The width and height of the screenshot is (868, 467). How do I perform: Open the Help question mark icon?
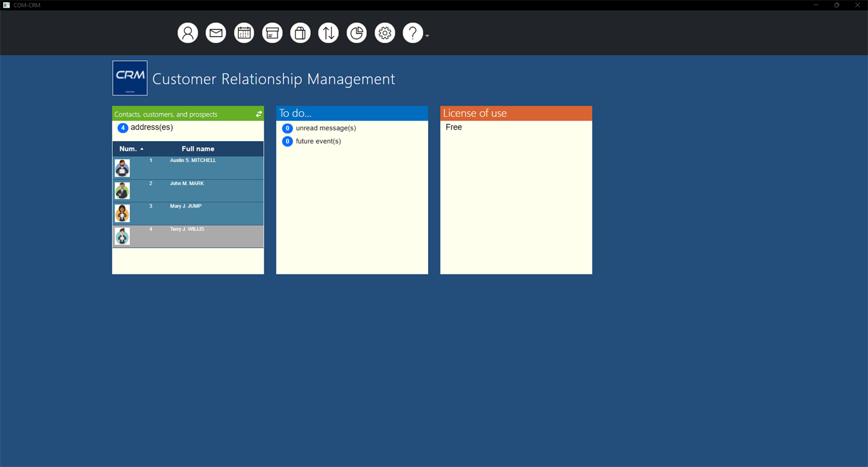(x=412, y=32)
